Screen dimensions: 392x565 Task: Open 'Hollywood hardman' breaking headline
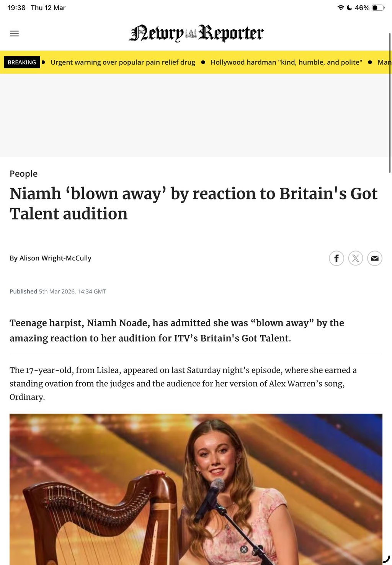click(x=286, y=62)
